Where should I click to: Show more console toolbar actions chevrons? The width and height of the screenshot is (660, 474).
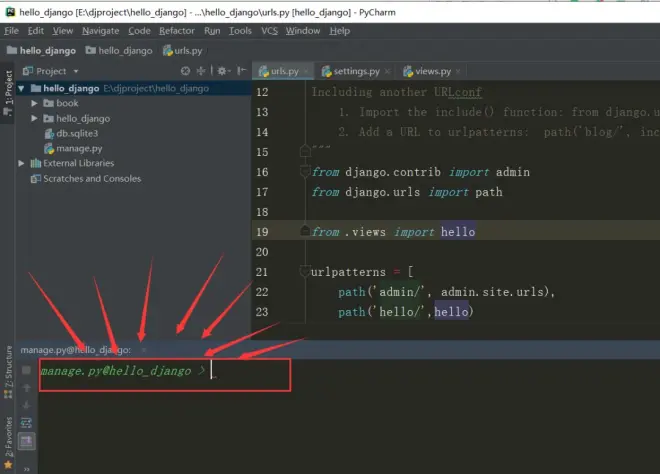pyautogui.click(x=27, y=469)
